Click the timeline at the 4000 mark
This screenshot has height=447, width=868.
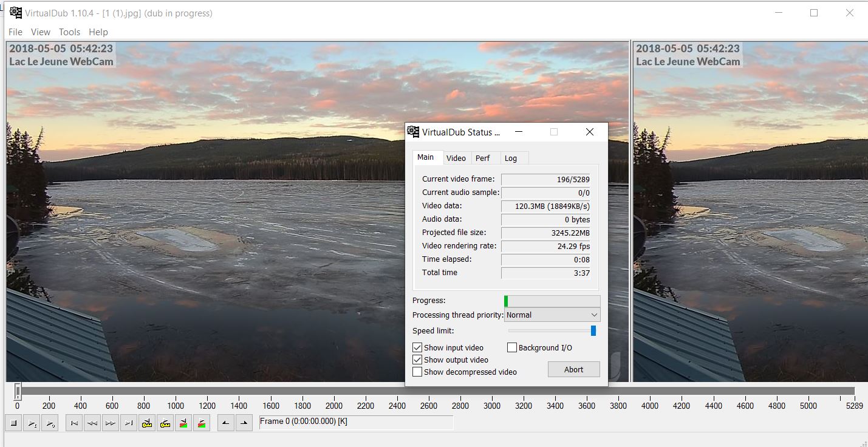[x=650, y=406]
